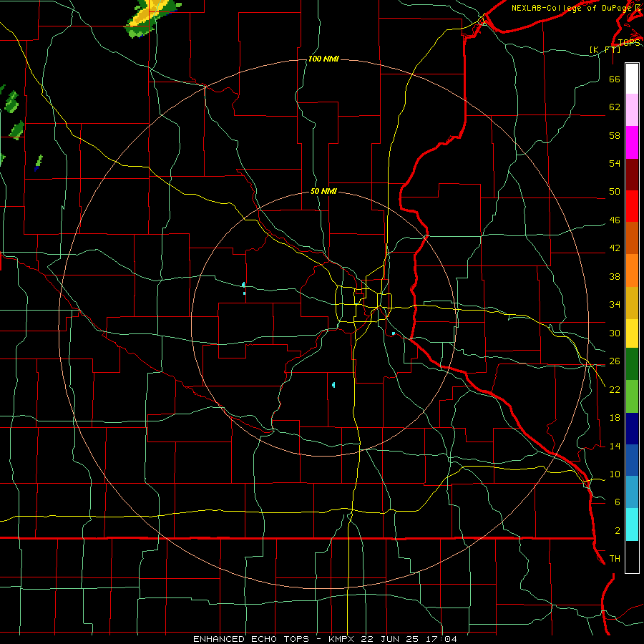Click the '42' legend value

pos(615,248)
